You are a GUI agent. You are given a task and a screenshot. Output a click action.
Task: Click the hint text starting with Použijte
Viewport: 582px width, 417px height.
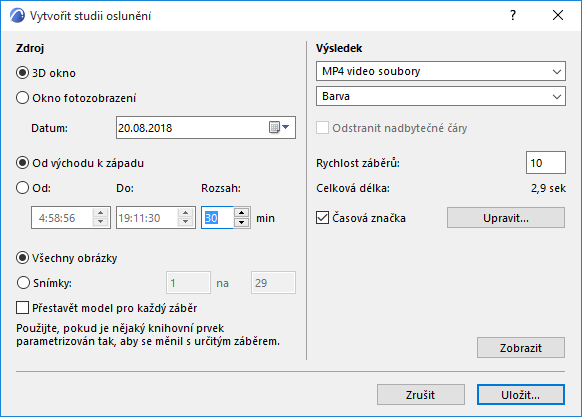(x=148, y=335)
